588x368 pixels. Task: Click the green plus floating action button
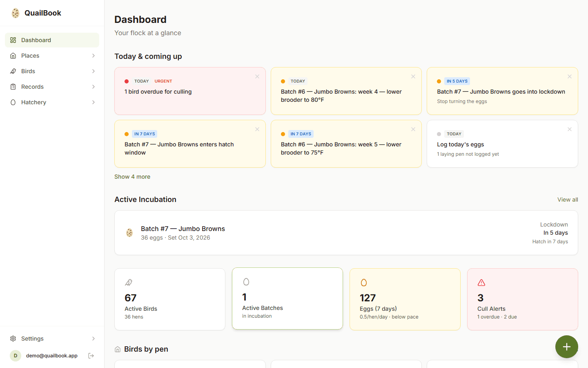point(567,347)
